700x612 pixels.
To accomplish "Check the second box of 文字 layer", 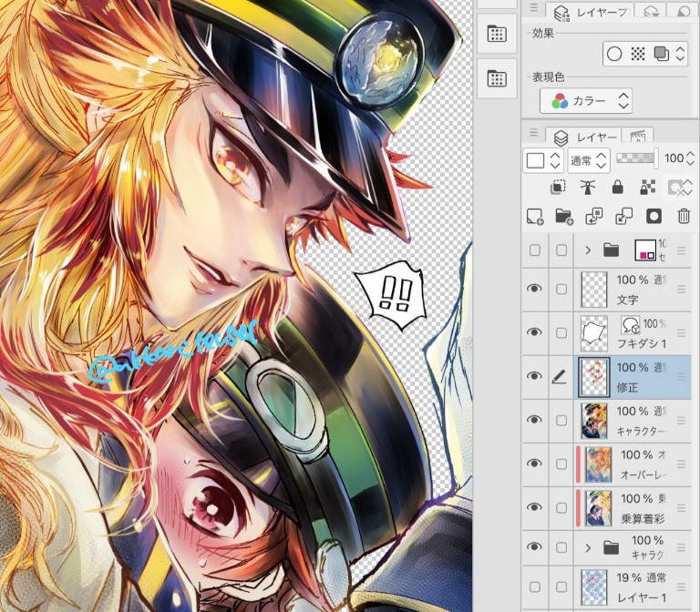I will tap(561, 290).
